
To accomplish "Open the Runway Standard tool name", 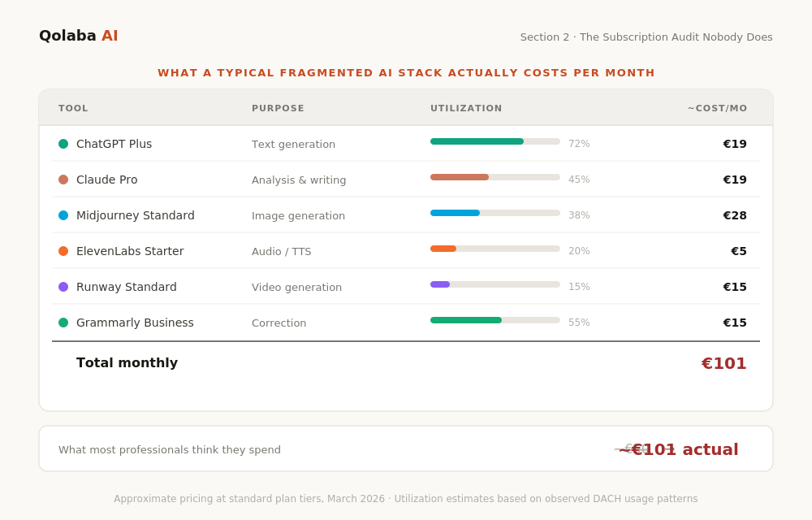I will [x=126, y=287].
